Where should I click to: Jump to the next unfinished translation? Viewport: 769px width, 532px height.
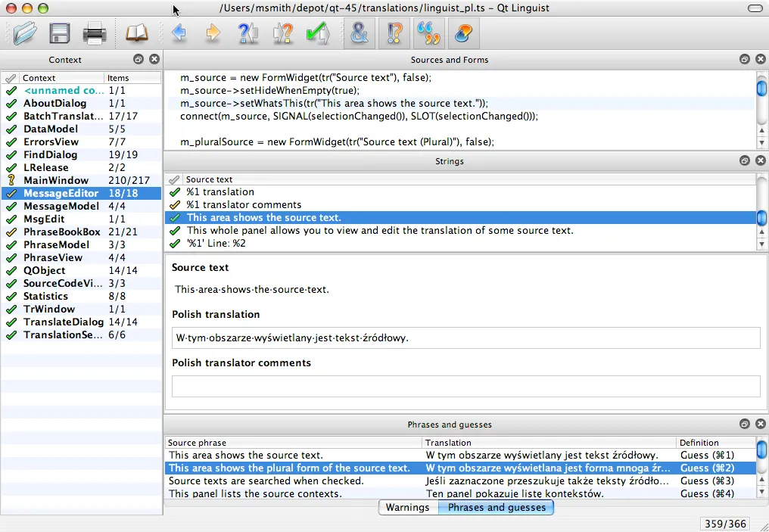[284, 33]
